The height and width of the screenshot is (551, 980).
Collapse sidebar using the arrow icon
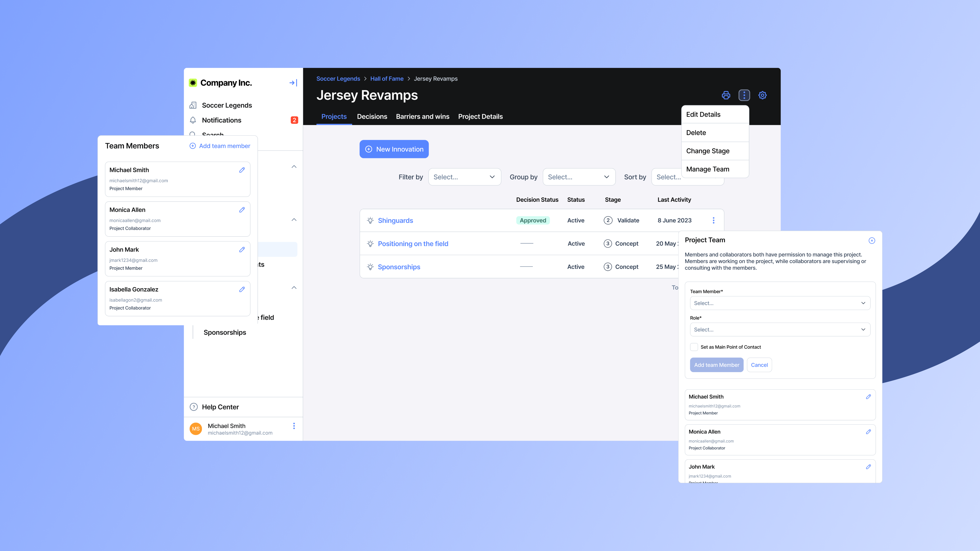coord(293,83)
